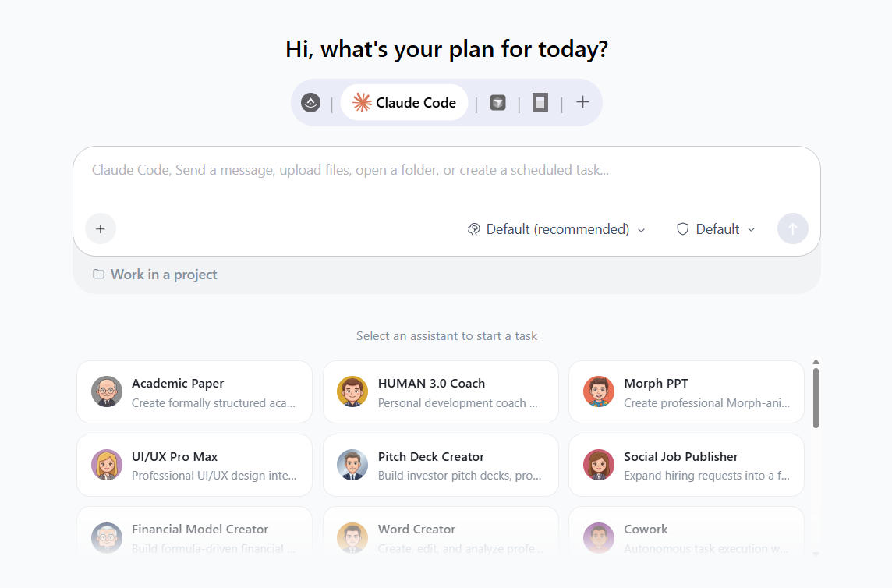Screen dimensions: 892x588
Task: Select the cube-shaped agent icon
Action: 497,102
